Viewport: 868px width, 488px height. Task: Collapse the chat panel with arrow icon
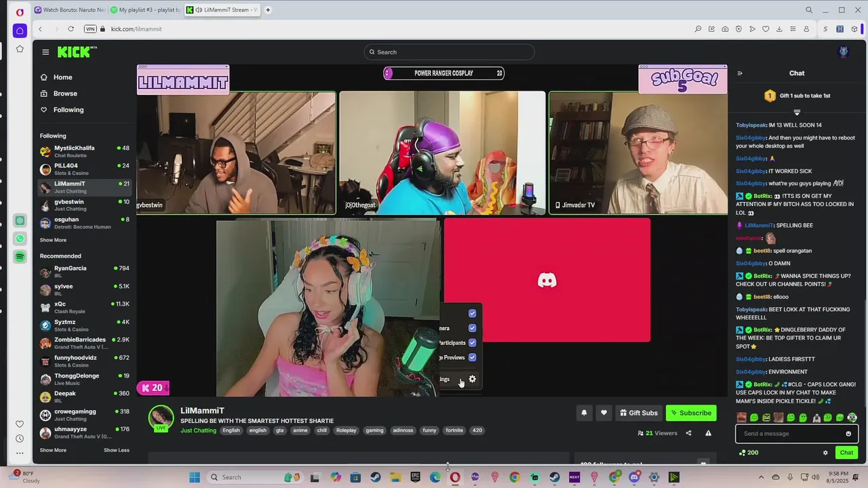point(740,73)
